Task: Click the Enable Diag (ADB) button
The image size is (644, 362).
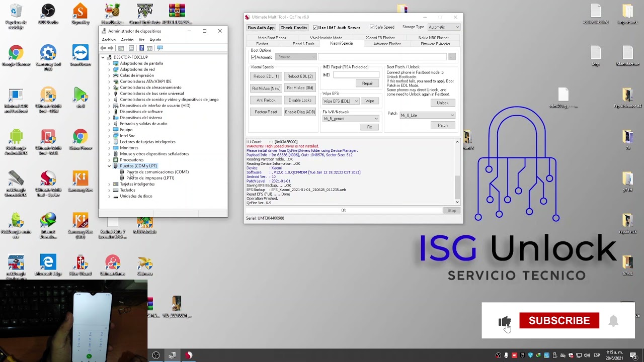Action: pyautogui.click(x=300, y=112)
